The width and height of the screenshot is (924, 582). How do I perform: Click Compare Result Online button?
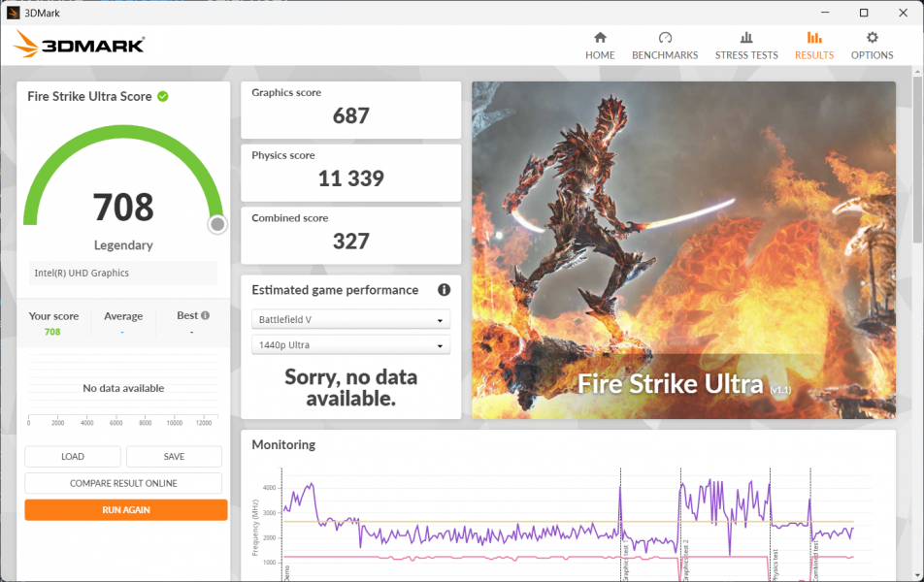(x=123, y=483)
